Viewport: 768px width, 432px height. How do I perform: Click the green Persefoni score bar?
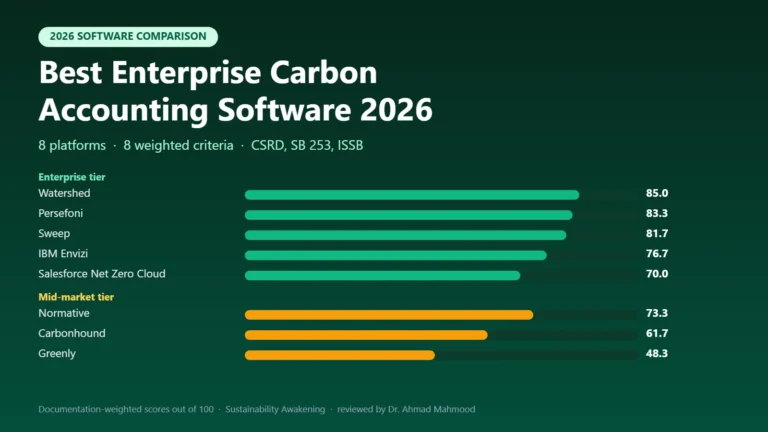[408, 215]
